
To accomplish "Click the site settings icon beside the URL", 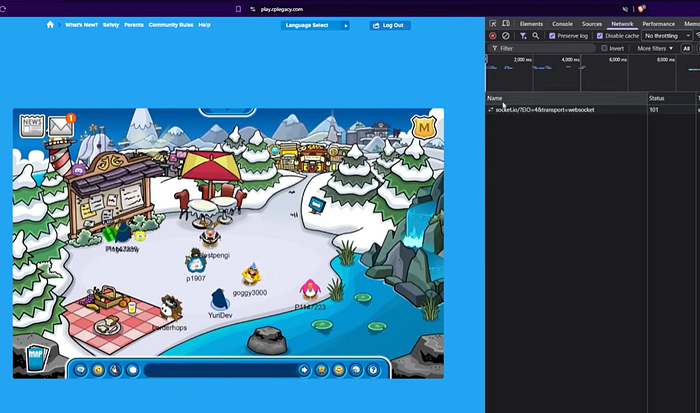I will pos(253,9).
